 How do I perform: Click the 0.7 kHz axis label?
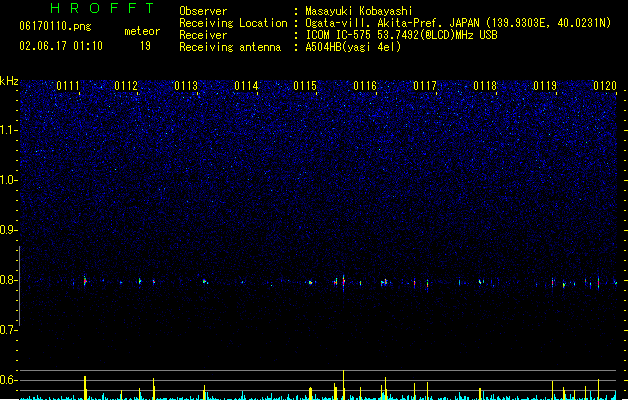8,330
